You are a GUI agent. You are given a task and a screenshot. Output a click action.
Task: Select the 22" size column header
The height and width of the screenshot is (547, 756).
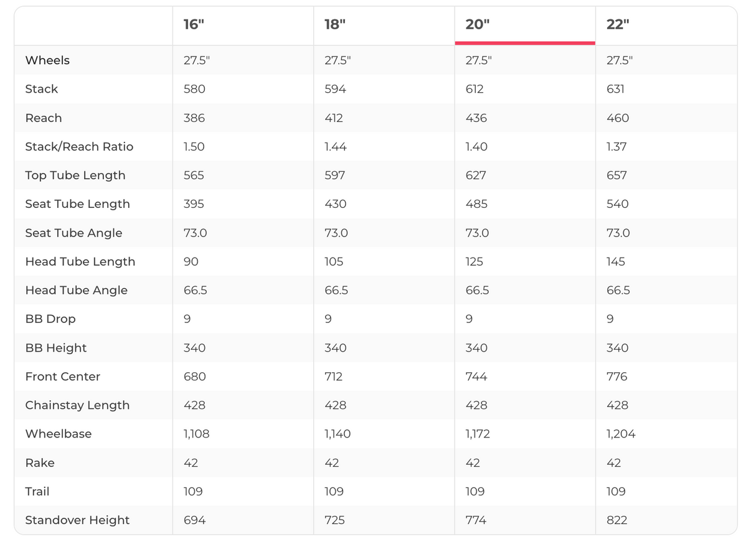click(618, 25)
